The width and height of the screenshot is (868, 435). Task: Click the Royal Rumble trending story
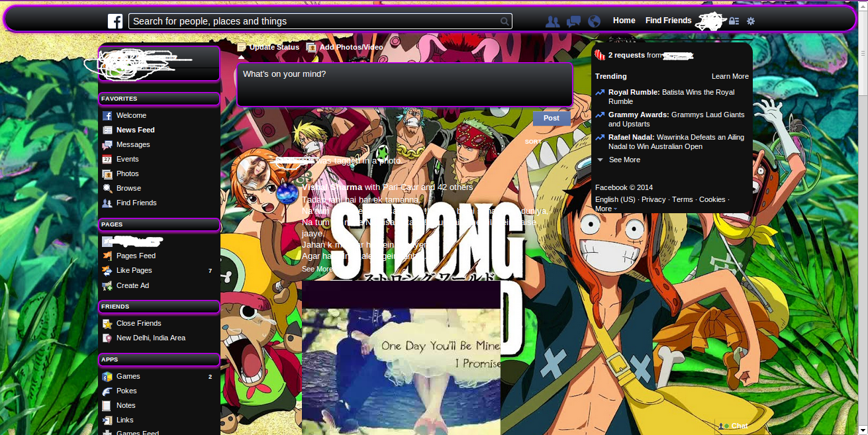click(671, 97)
